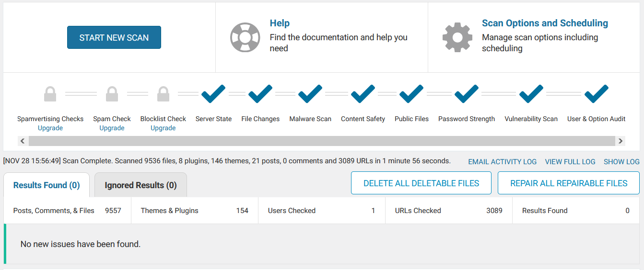The image size is (644, 270).
Task: Click the Scan Options gear icon
Action: point(457,37)
